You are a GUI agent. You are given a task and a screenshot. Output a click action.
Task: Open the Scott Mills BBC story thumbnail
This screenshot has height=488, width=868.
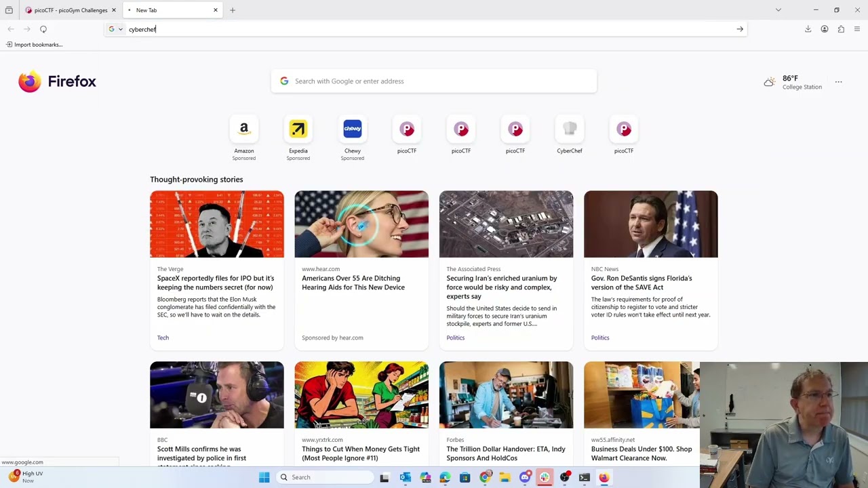[217, 395]
